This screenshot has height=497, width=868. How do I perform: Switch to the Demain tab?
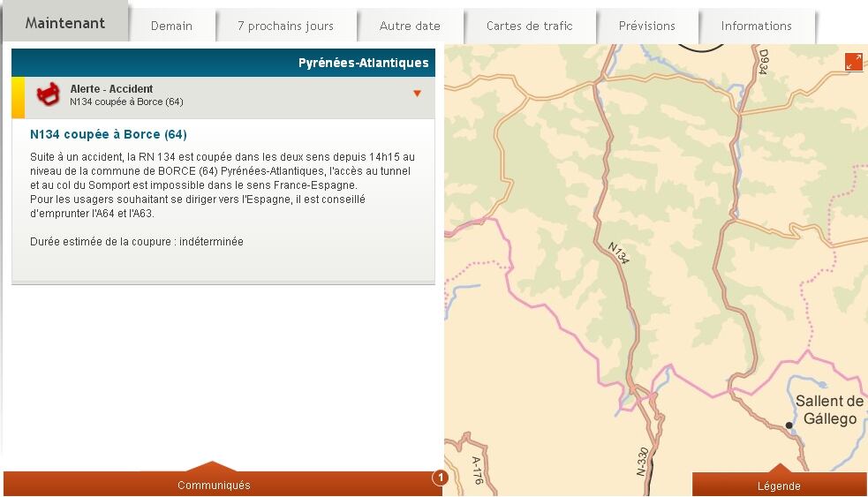click(171, 26)
